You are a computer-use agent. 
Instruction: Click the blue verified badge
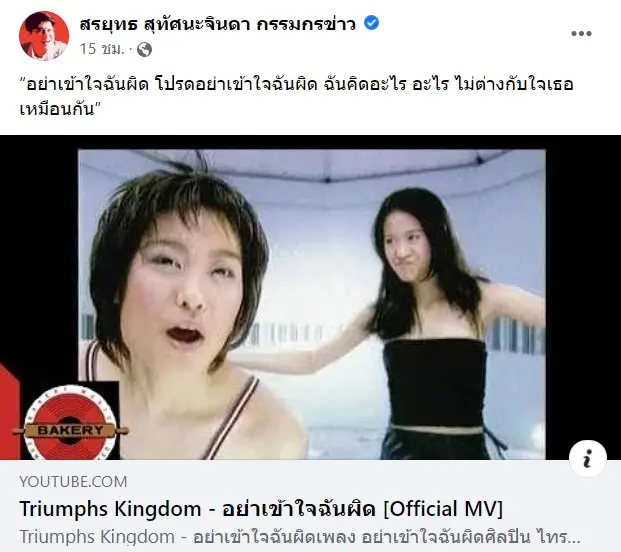pos(371,23)
